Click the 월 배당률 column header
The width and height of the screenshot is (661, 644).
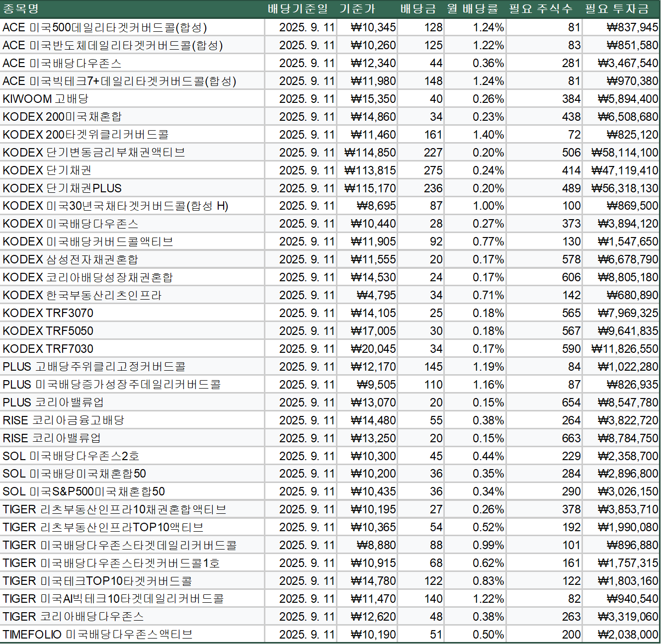pos(475,9)
